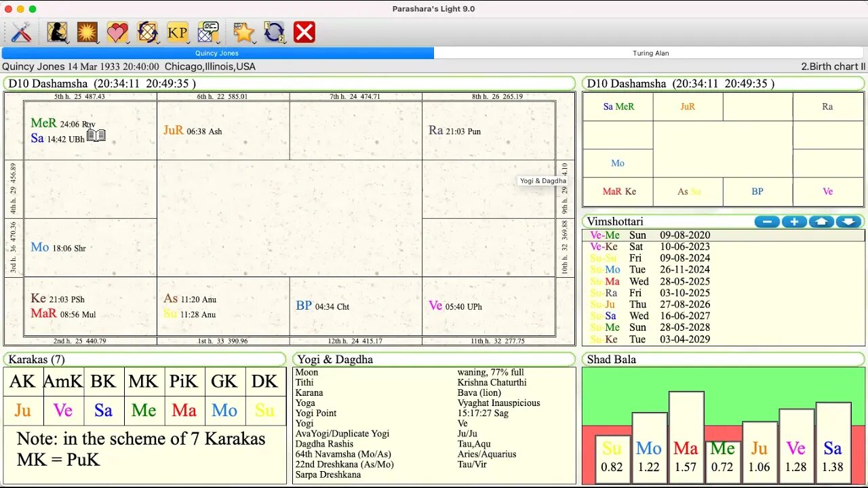
Task: Select the Su-Me 28-05-2028 dasha row
Action: pyautogui.click(x=724, y=327)
